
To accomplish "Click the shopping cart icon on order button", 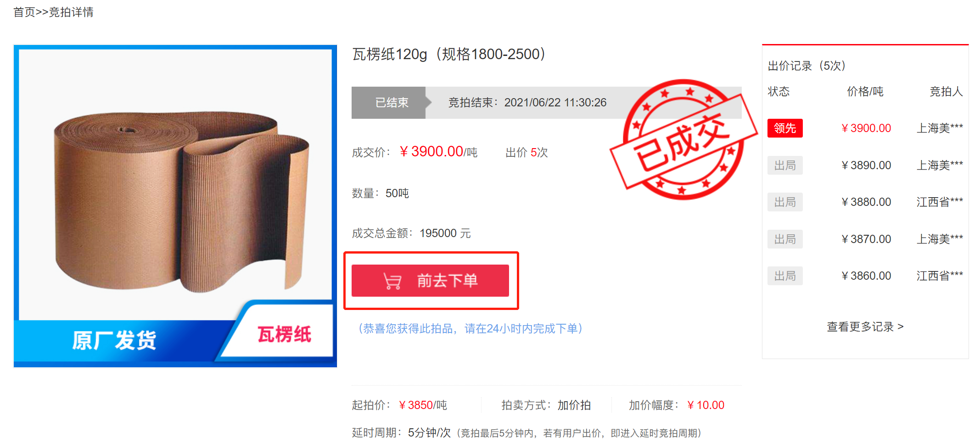I will point(392,281).
